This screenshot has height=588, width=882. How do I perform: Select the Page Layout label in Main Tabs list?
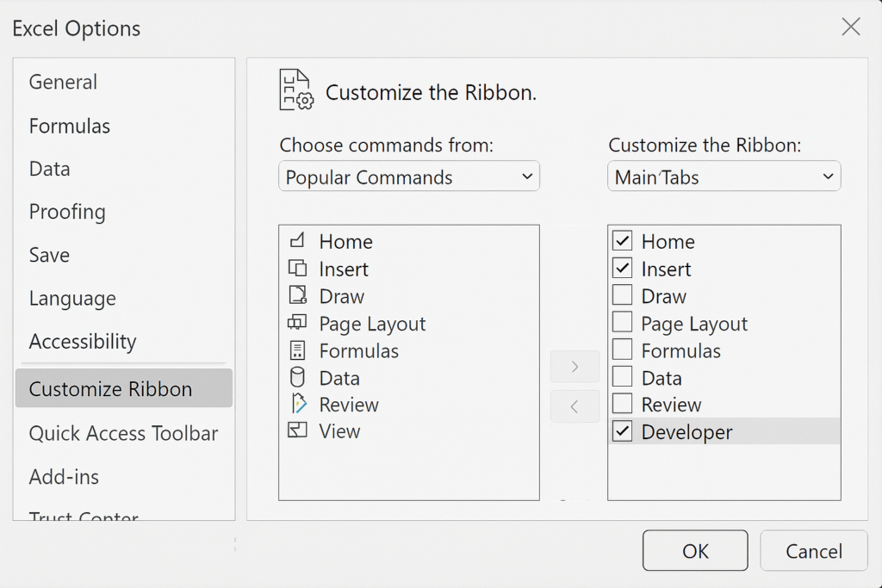(695, 323)
